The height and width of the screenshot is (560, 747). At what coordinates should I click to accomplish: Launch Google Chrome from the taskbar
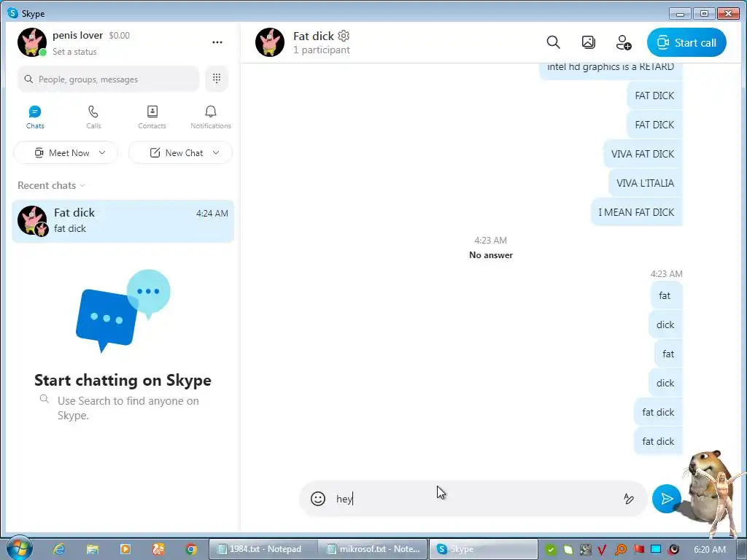[191, 549]
